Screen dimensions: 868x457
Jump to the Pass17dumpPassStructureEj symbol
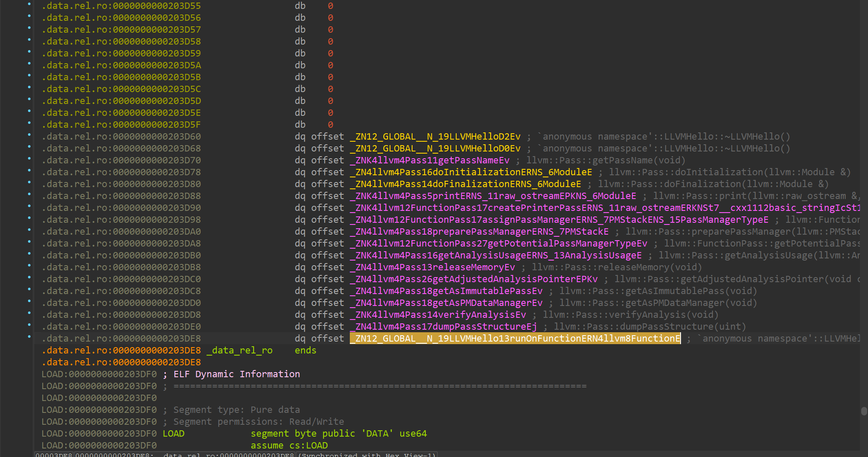(443, 327)
